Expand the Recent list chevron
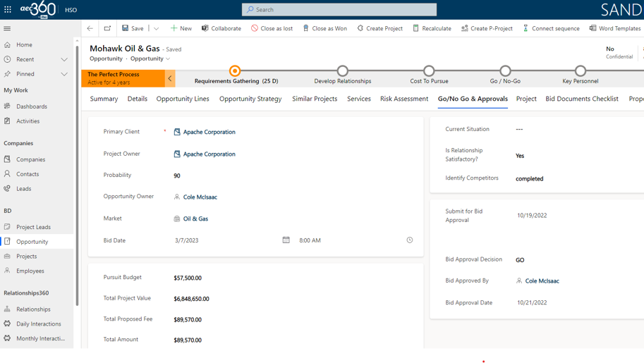Image resolution: width=644 pixels, height=363 pixels. [x=64, y=59]
